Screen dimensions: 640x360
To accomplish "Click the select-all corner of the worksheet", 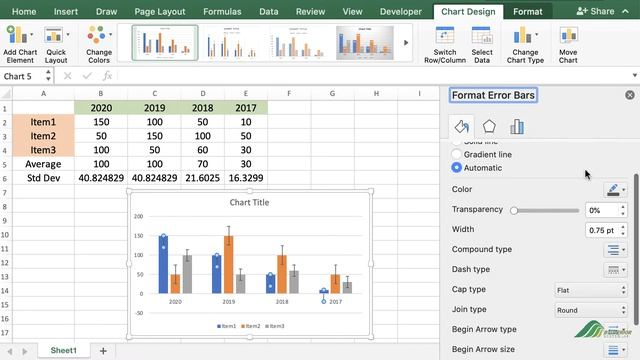I will click(6, 94).
